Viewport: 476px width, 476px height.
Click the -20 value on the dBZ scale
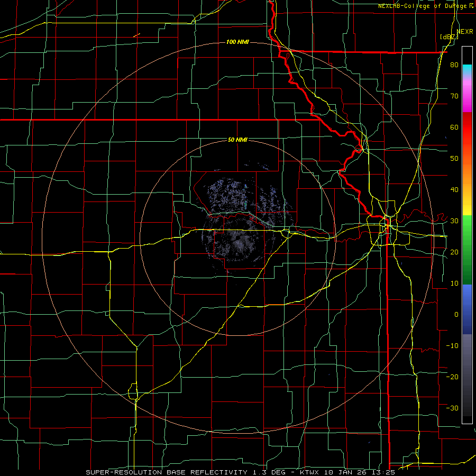[x=452, y=377]
